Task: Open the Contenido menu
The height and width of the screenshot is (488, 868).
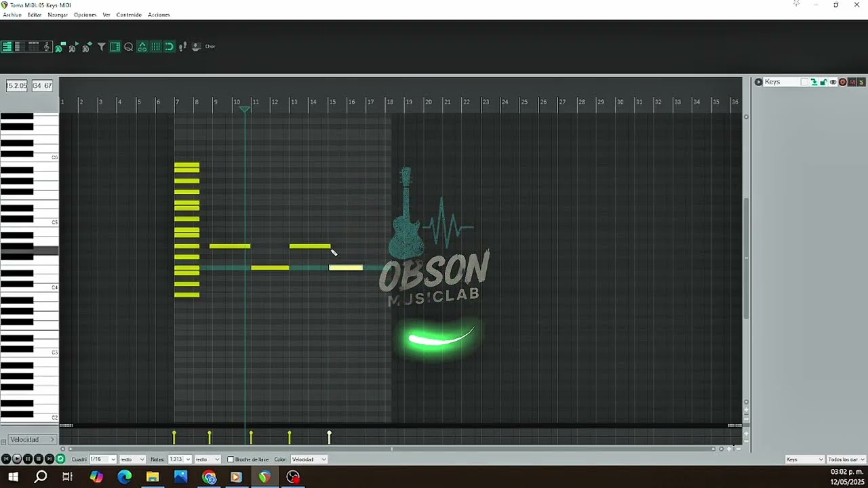Action: (x=129, y=15)
